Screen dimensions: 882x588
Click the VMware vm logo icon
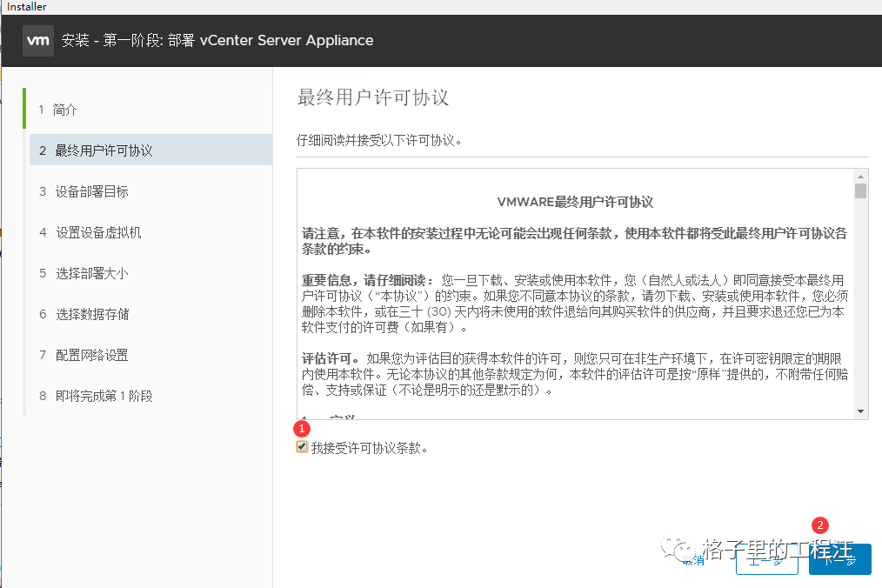coord(38,41)
